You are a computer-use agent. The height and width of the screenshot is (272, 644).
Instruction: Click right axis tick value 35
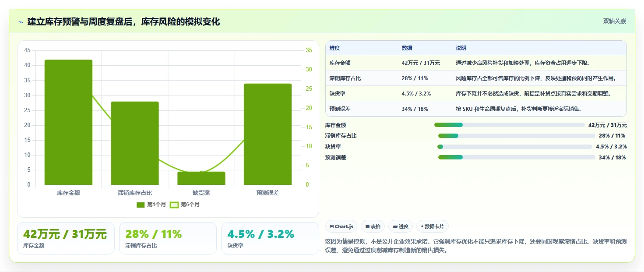[309, 50]
